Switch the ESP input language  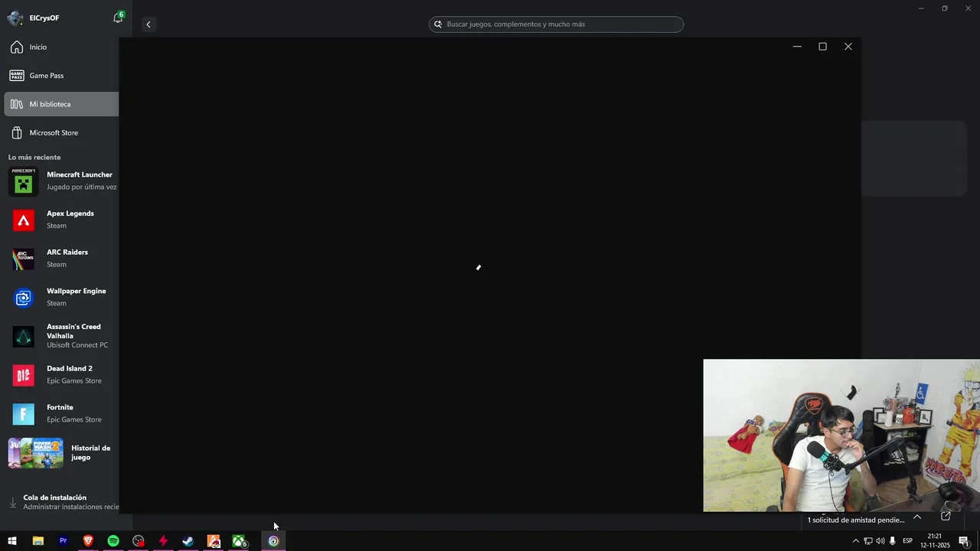pos(907,541)
